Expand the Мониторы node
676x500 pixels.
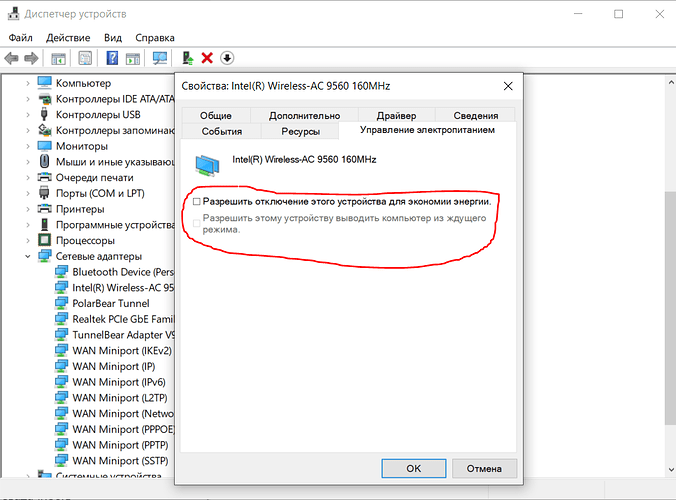pos(28,146)
